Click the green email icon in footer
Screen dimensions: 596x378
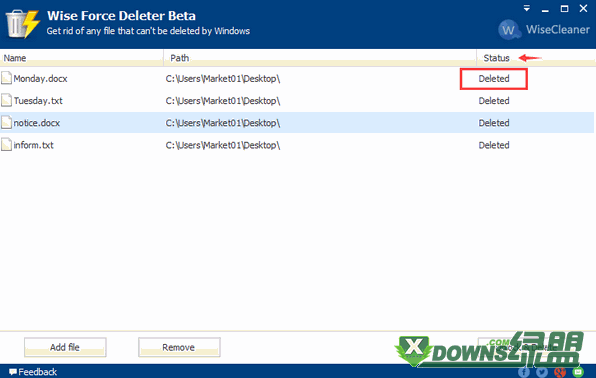point(578,372)
